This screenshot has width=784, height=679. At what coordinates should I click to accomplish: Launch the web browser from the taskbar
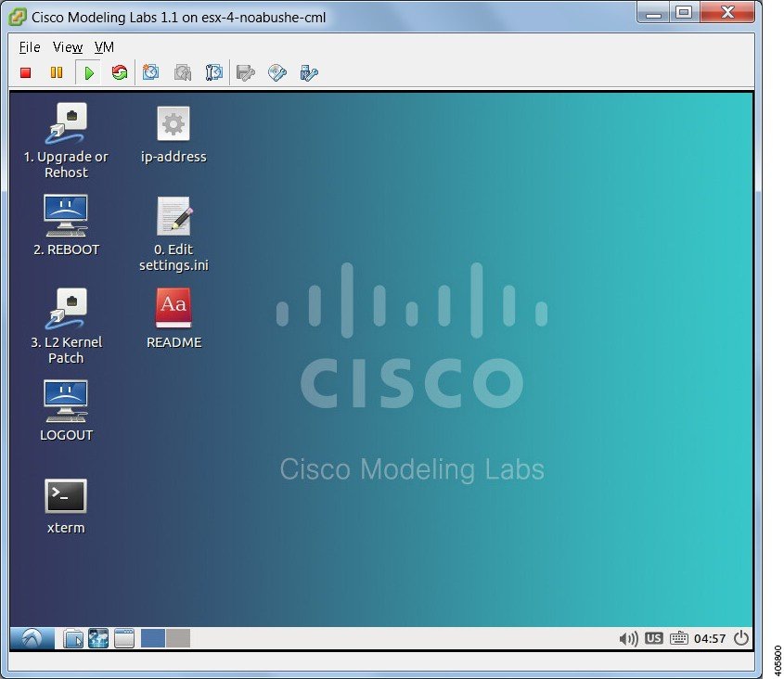[98, 638]
